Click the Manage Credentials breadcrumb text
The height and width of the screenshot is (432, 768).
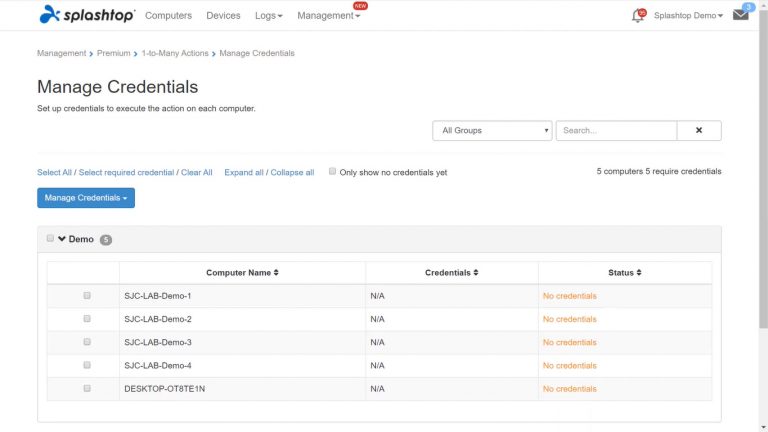click(257, 53)
